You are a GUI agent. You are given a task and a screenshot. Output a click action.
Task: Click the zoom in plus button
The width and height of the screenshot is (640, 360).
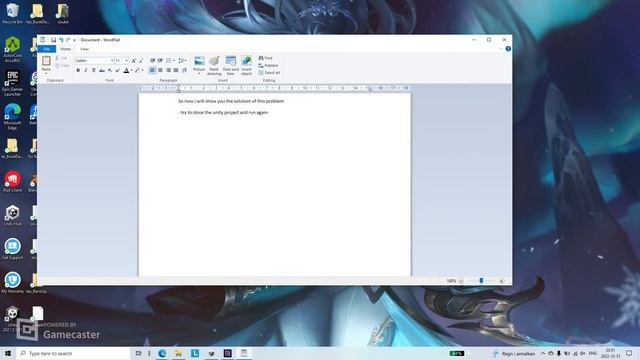(x=502, y=281)
